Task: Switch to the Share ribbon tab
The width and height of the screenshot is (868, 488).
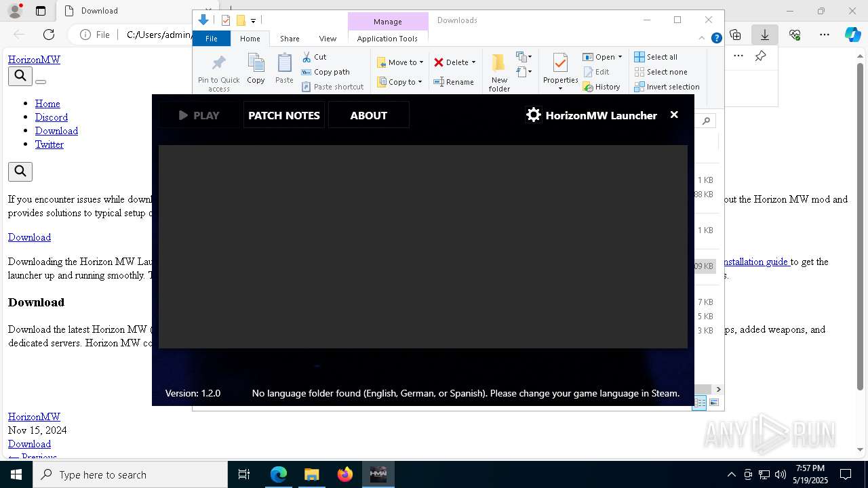Action: [x=290, y=39]
